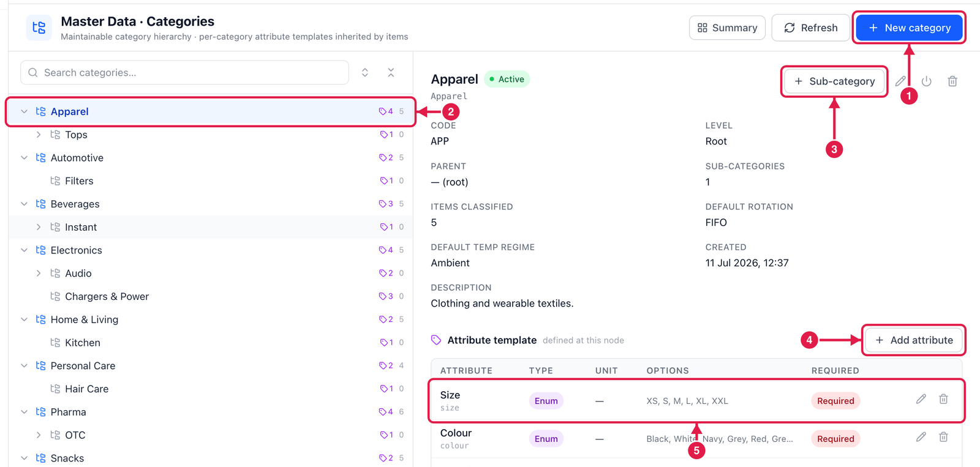Collapse the Home & Living tree node

(x=24, y=319)
